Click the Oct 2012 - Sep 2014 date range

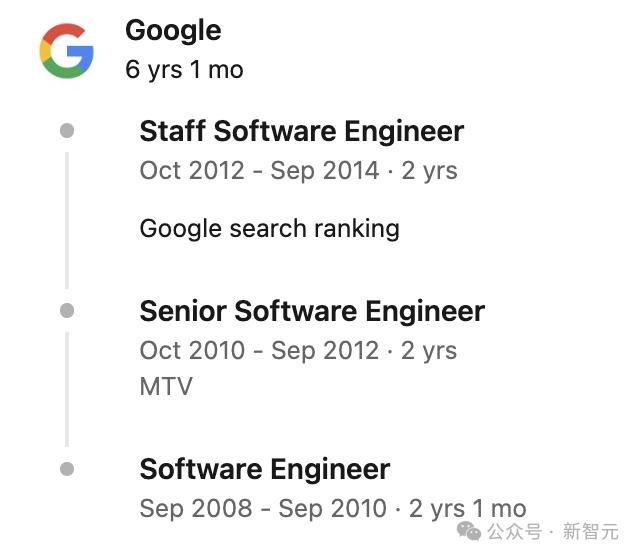(259, 170)
